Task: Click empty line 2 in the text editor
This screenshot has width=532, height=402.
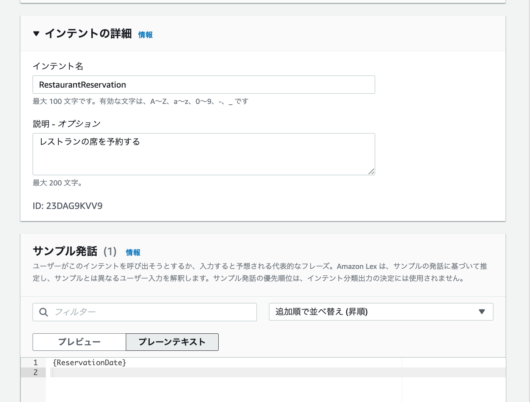Action: [278, 372]
